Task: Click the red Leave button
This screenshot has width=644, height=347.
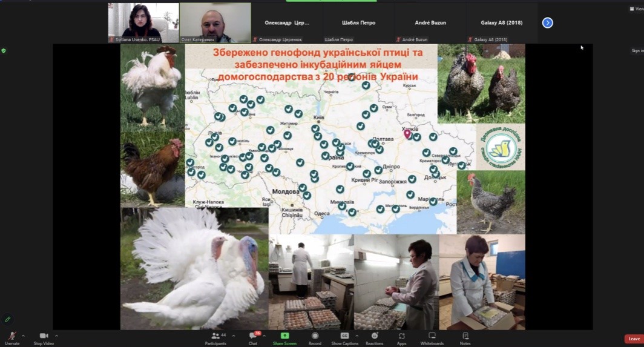Action: click(x=634, y=339)
